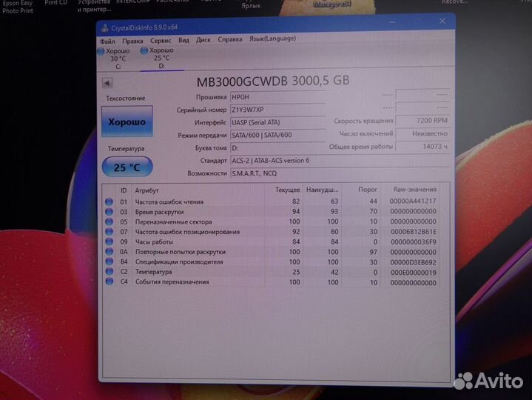Viewport: 532px width, 400px height.
Task: Click the power-on count value Неизвестно
Action: 422,133
